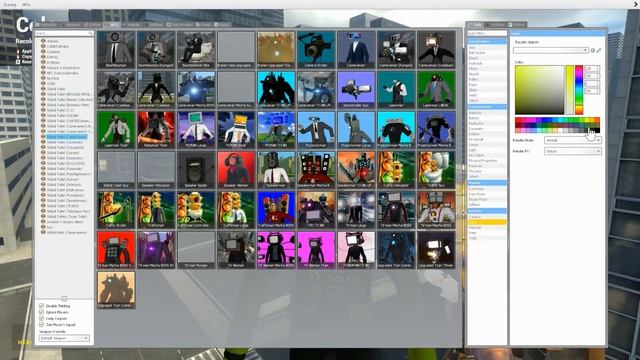Image resolution: width=640 pixels, height=360 pixels.
Task: Open the Drawing menu in top bar
Action: click(9, 4)
